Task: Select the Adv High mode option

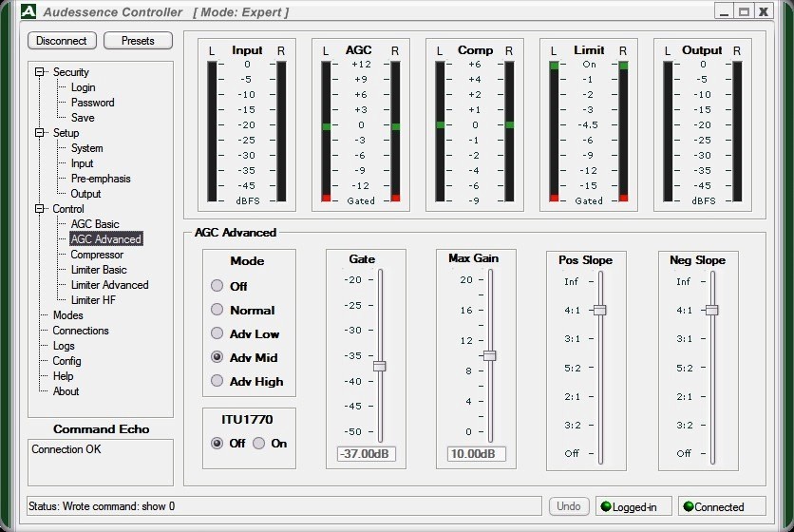Action: click(217, 381)
